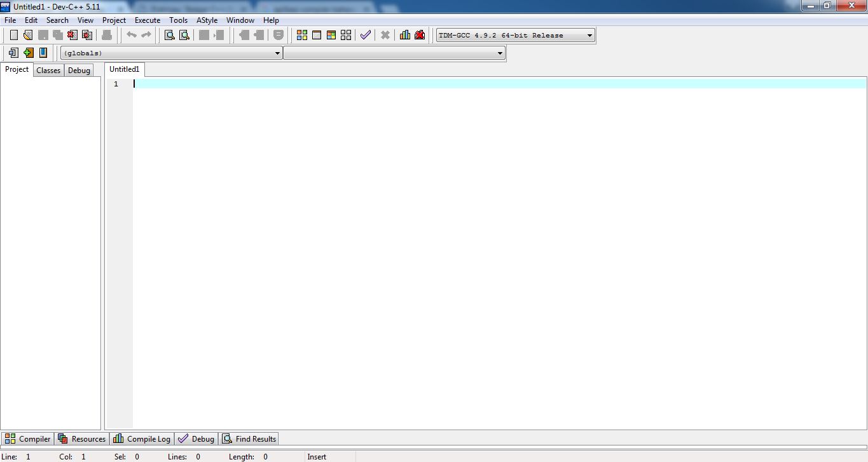
Task: Select the Untitled1 editor tab
Action: pos(124,69)
